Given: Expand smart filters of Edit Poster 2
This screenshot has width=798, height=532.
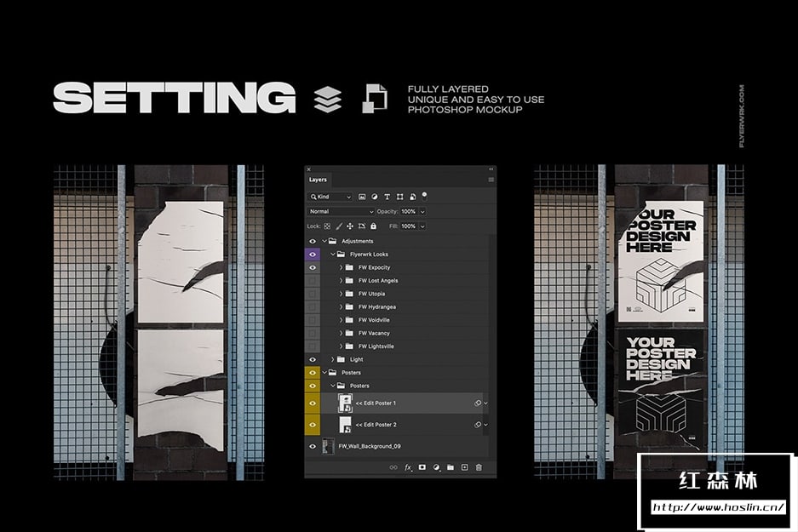Looking at the screenshot, I should pos(486,425).
